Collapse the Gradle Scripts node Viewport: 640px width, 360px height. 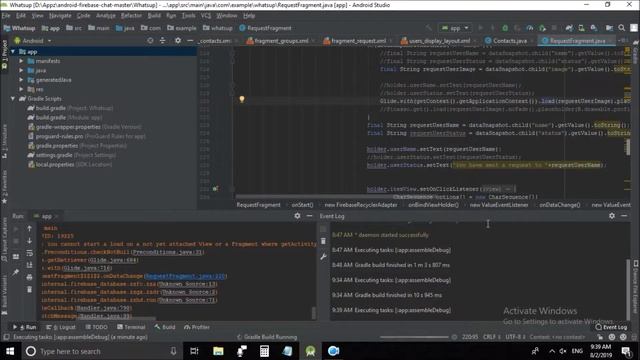point(13,98)
